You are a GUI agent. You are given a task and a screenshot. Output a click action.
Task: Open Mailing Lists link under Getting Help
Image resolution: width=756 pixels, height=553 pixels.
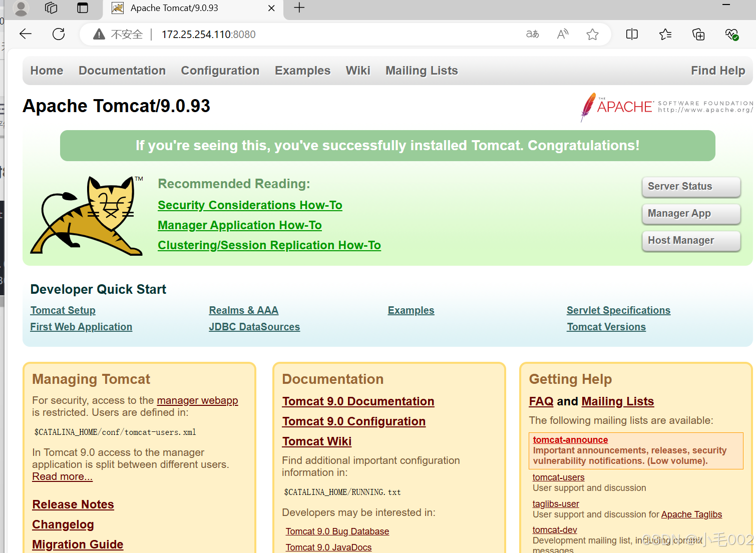[618, 401]
